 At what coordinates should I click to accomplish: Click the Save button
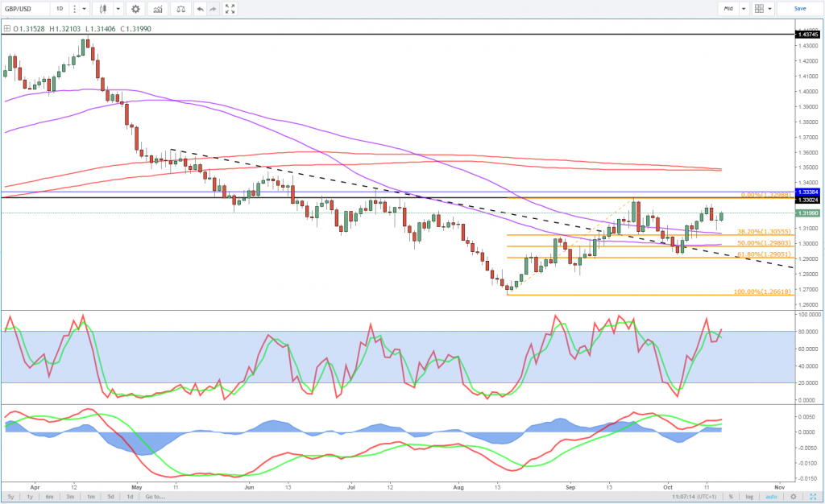pyautogui.click(x=800, y=8)
